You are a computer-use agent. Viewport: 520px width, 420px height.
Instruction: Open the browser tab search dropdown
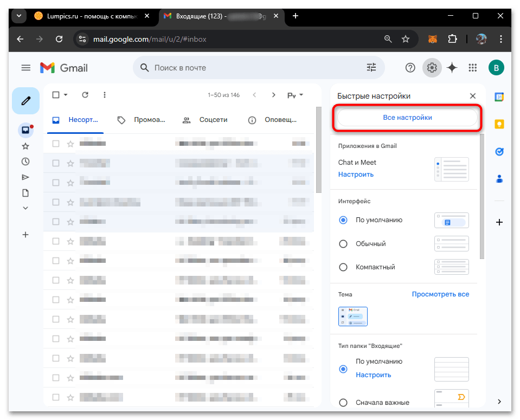point(19,16)
